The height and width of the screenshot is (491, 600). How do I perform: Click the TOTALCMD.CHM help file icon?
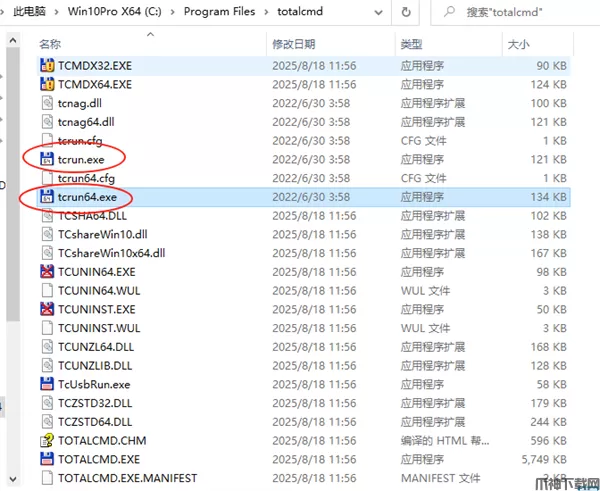pos(47,440)
